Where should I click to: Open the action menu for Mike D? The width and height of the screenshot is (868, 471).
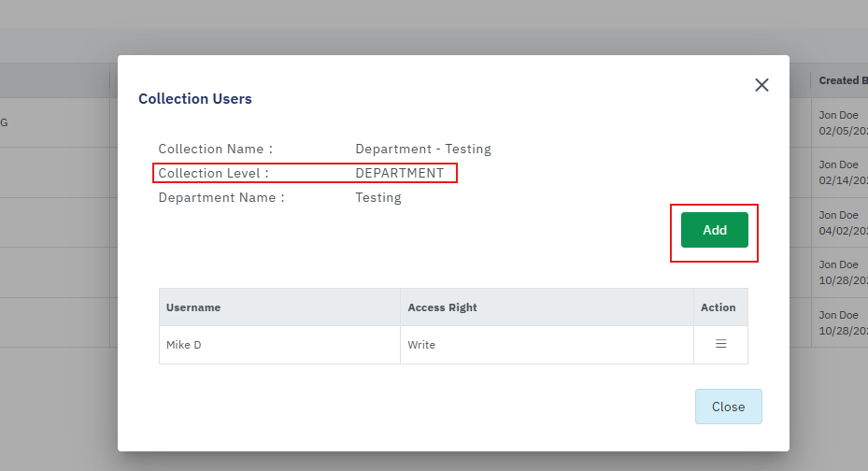click(720, 345)
